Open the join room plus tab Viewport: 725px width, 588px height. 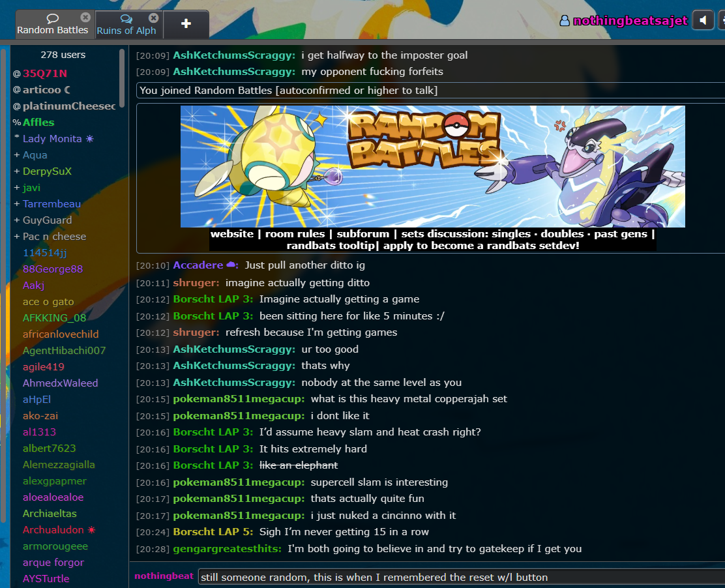pyautogui.click(x=186, y=23)
